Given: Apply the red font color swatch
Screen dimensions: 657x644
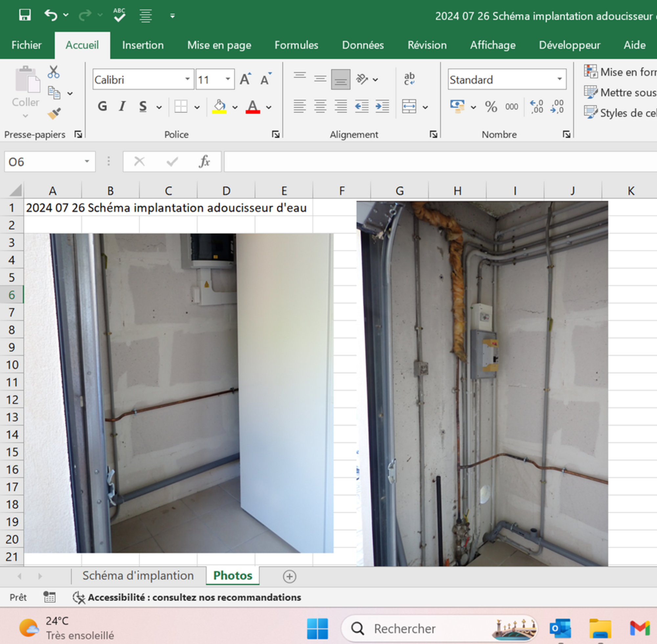Looking at the screenshot, I should pyautogui.click(x=253, y=107).
